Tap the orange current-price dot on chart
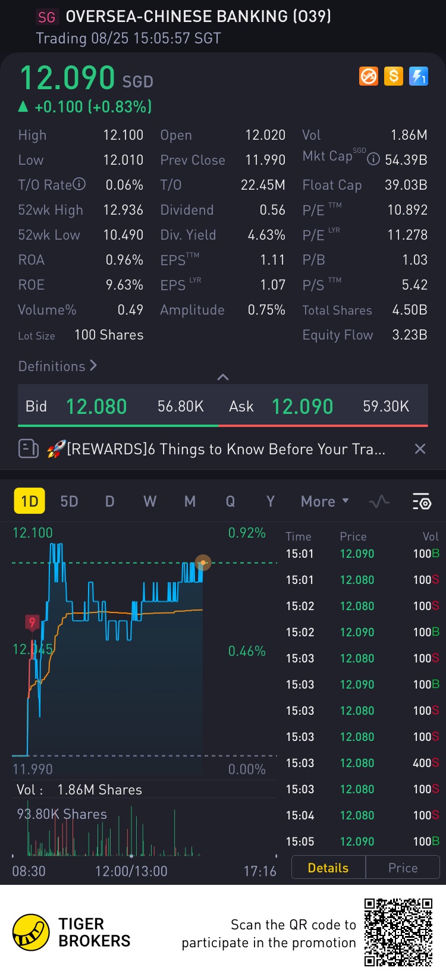The width and height of the screenshot is (446, 980). [x=203, y=562]
